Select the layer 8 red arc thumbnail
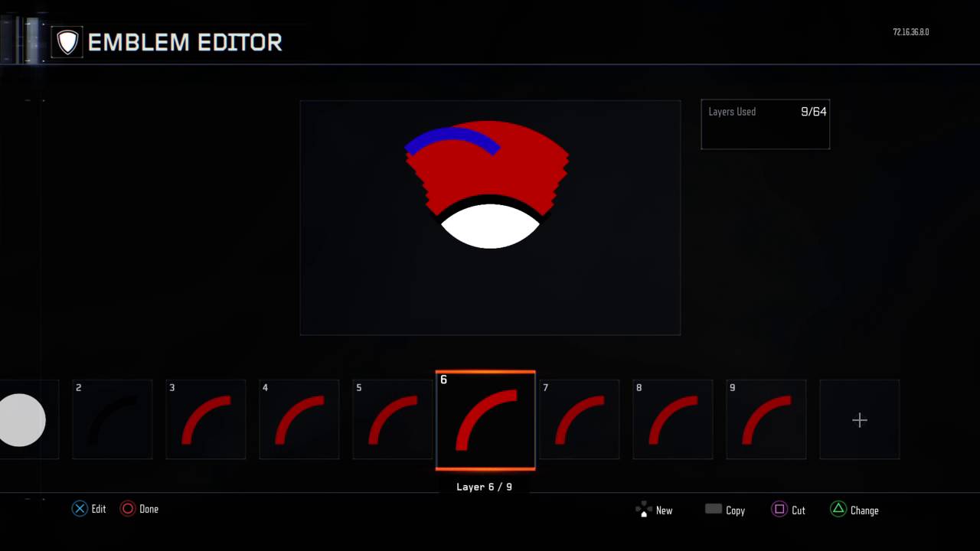This screenshot has height=551, width=980. click(673, 419)
